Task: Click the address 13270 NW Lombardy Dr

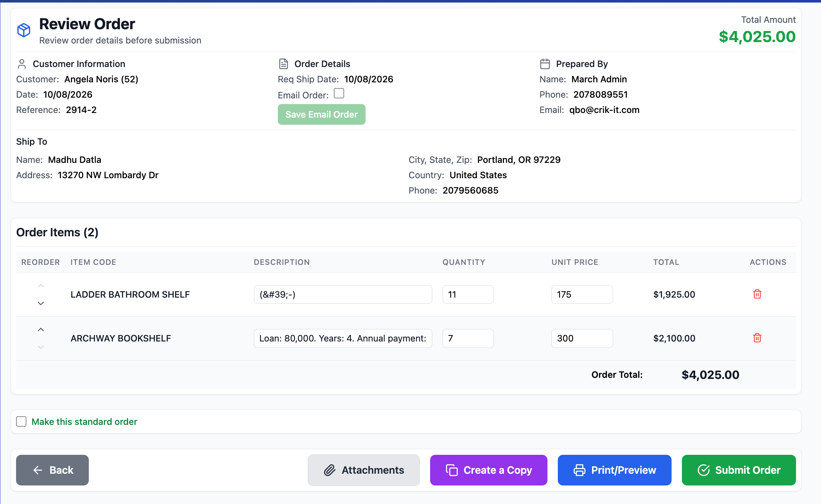Action: coord(108,175)
